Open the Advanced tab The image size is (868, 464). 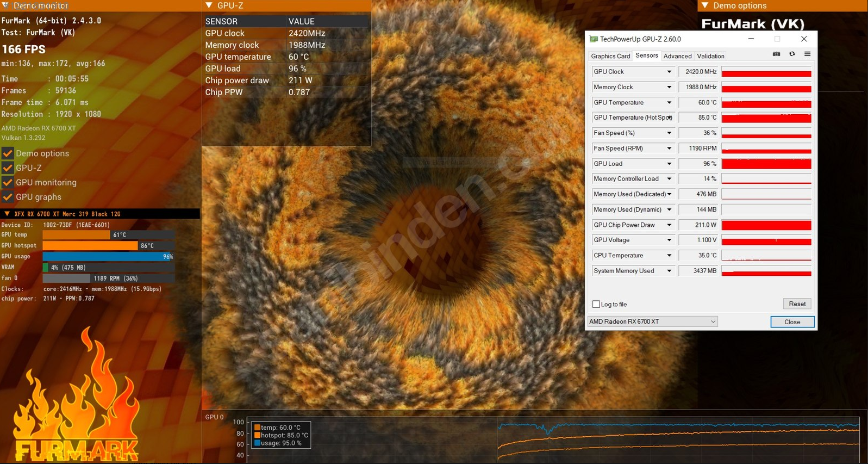click(677, 56)
